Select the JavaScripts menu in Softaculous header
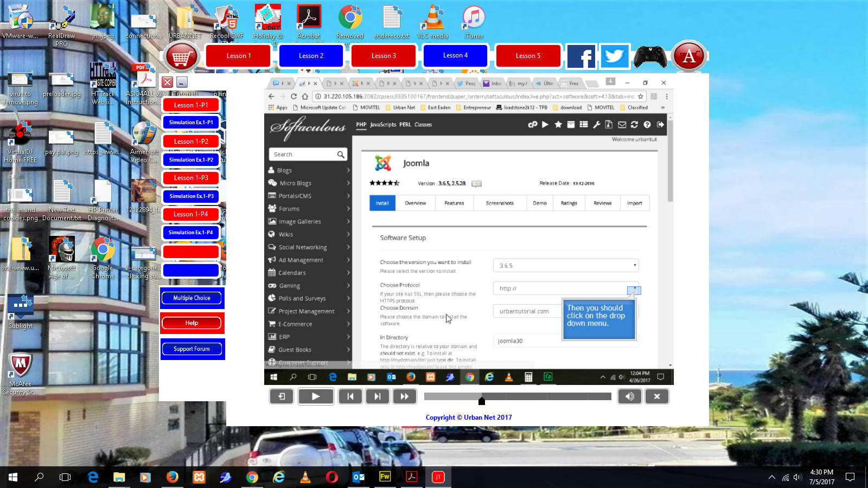868x488 pixels. coord(383,125)
